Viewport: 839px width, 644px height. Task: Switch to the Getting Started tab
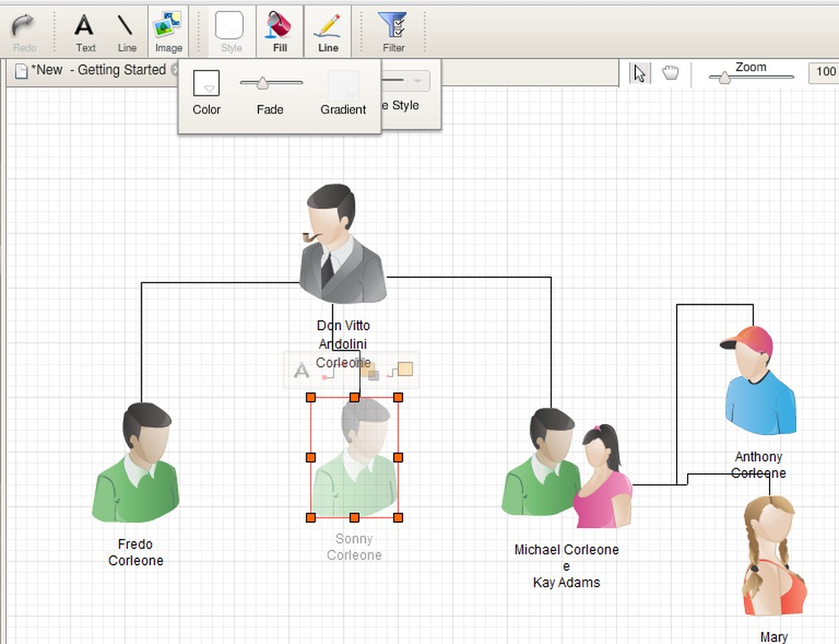click(x=100, y=70)
